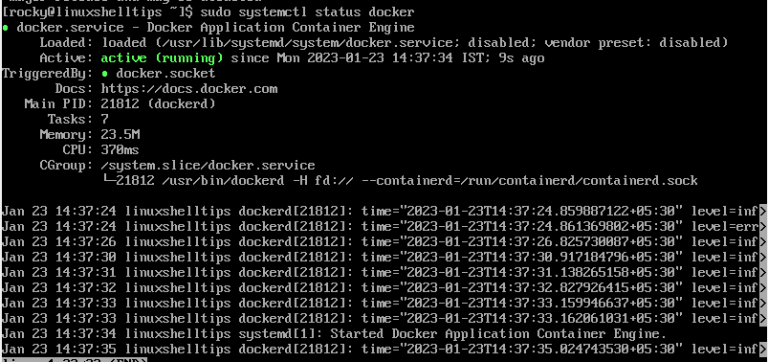The width and height of the screenshot is (768, 362).
Task: Click truncation arrow on 14:37:32 log line
Action: [763, 288]
